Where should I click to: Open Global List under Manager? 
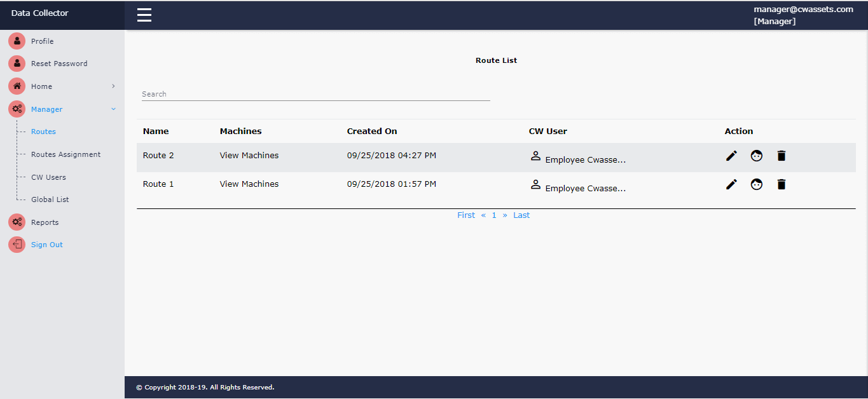(50, 199)
